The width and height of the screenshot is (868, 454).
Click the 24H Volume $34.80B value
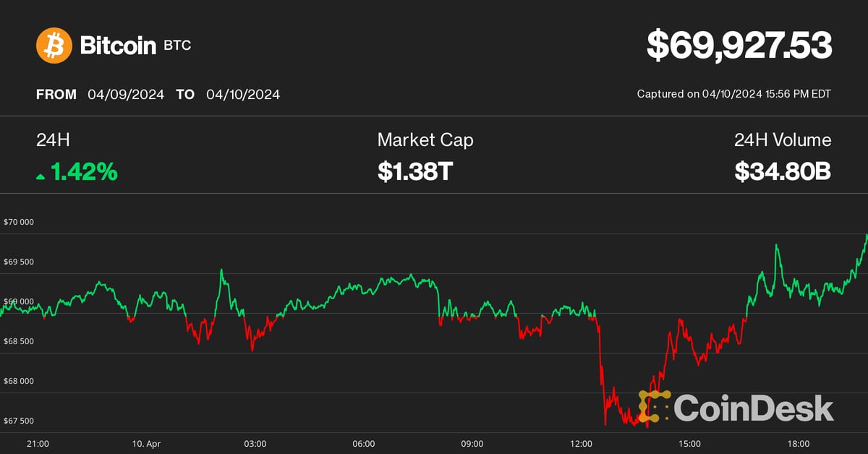click(783, 172)
